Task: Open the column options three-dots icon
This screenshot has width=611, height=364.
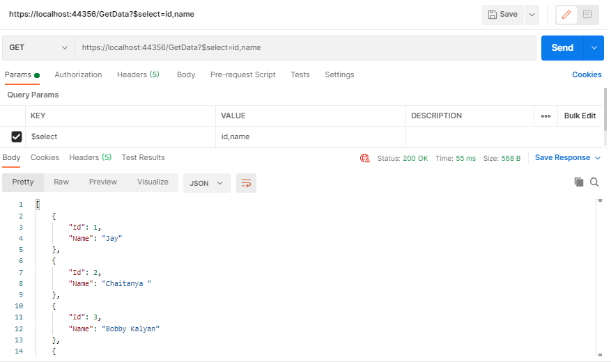Action: 546,116
